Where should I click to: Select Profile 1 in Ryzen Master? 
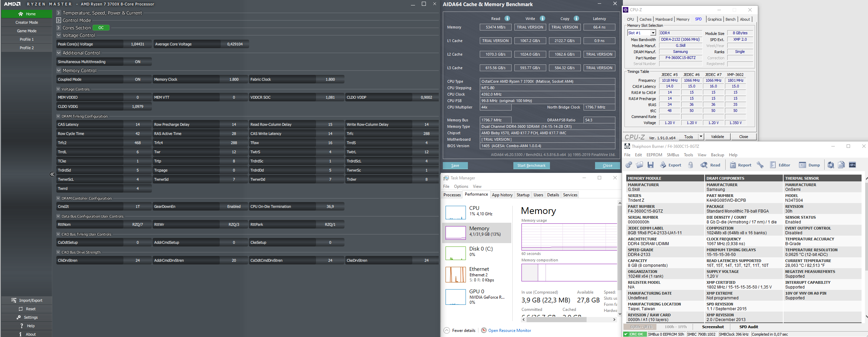[x=26, y=39]
